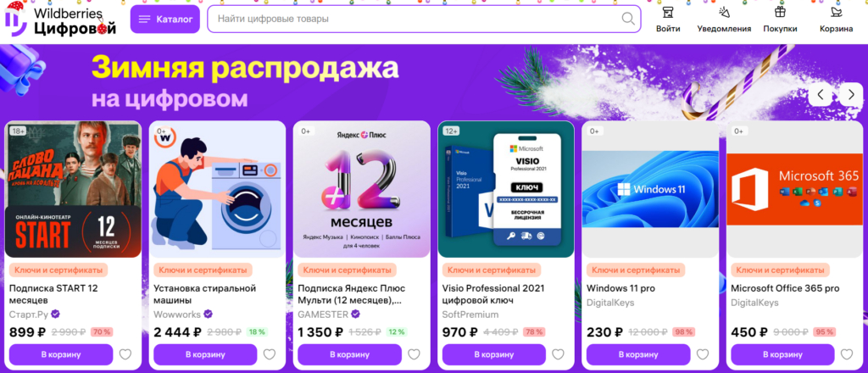Click the Wildberries Цифровой logo
The width and height of the screenshot is (868, 373).
(x=61, y=20)
